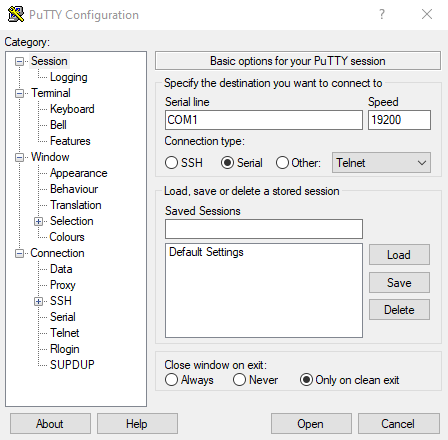Go to the Colours settings category
Viewport: 448px width, 440px height.
[67, 237]
